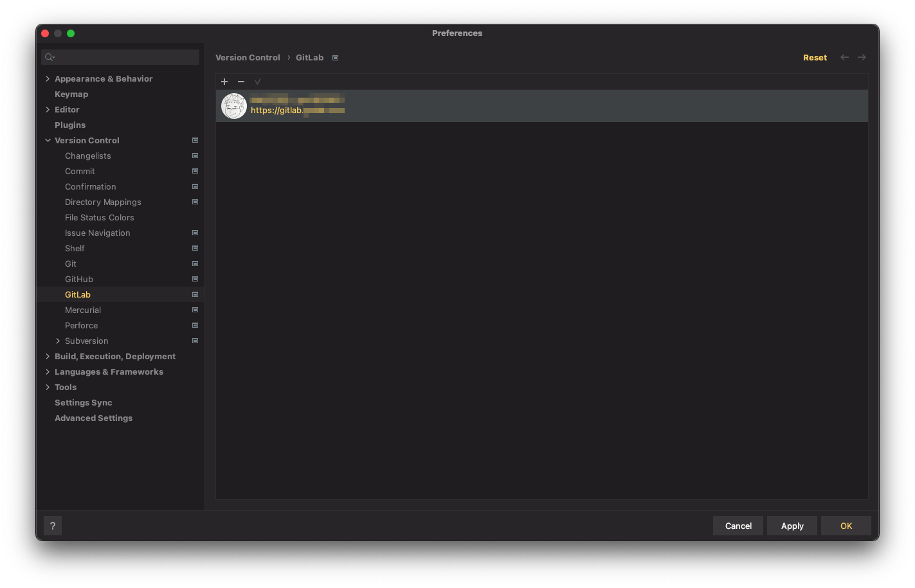Expand Appearance & Behavior section

(48, 78)
